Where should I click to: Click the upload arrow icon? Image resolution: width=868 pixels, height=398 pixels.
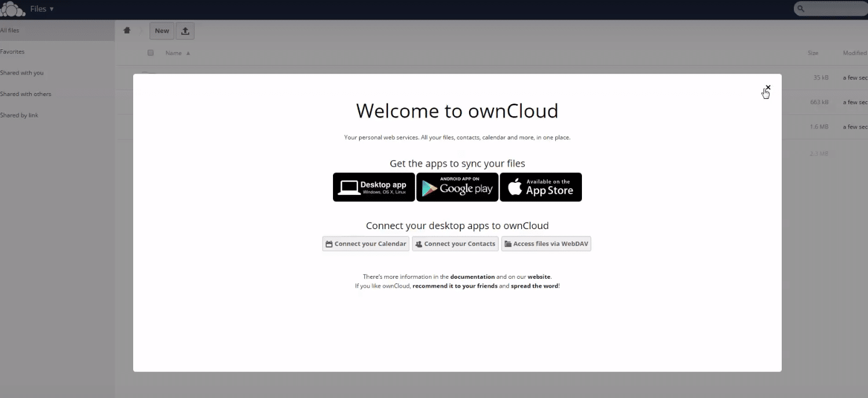(x=185, y=31)
